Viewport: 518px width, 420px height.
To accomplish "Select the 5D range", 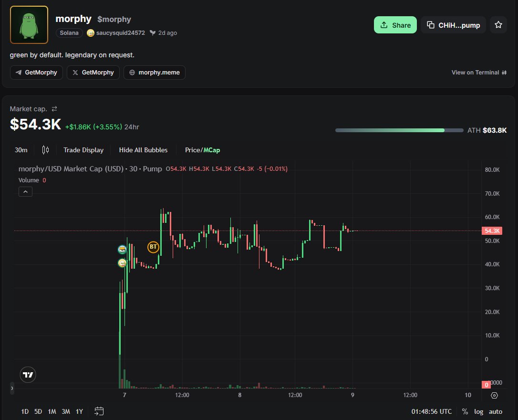I will pyautogui.click(x=38, y=411).
